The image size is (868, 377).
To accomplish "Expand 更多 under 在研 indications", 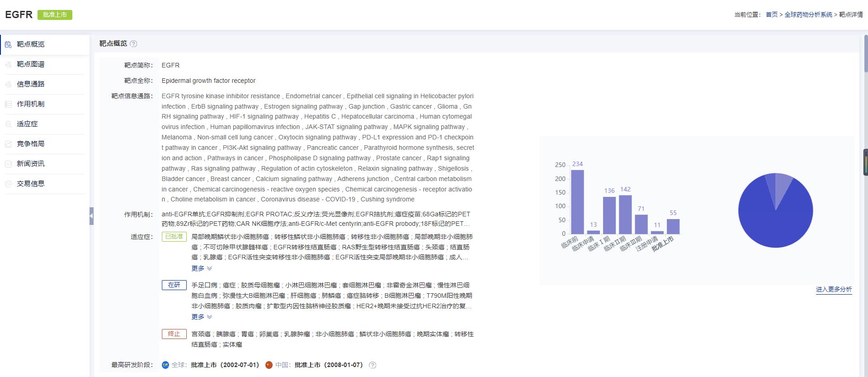I will 202,317.
